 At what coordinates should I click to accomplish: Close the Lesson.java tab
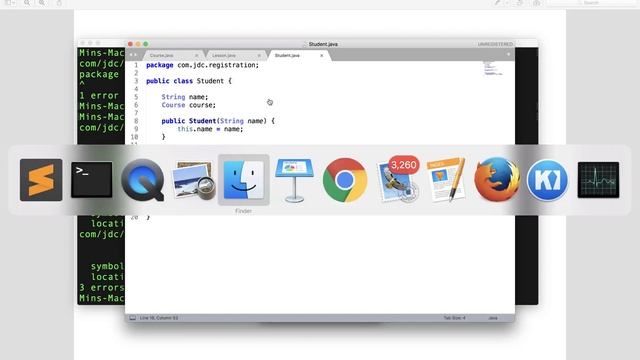point(259,55)
